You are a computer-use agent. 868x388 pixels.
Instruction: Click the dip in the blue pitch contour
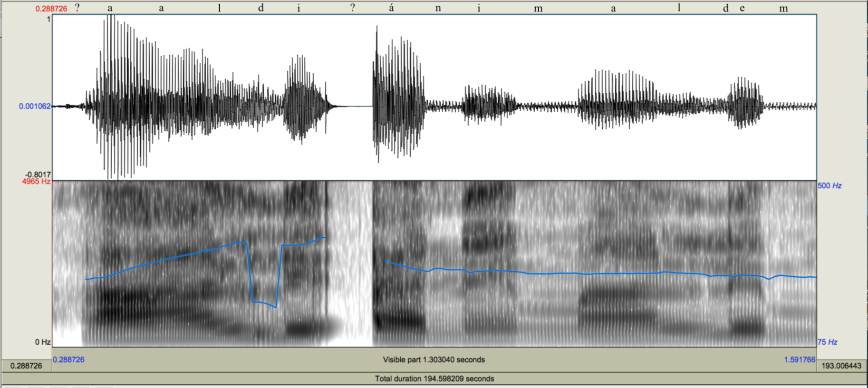(x=264, y=303)
